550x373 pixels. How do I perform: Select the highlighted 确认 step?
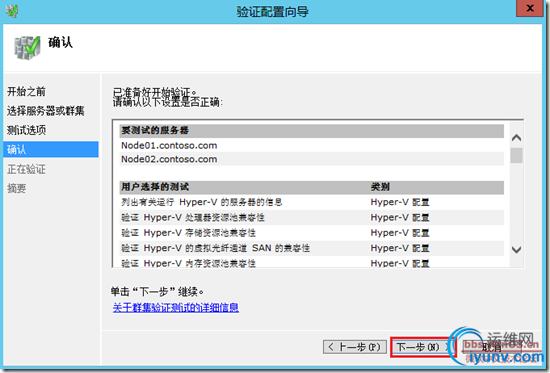51,149
